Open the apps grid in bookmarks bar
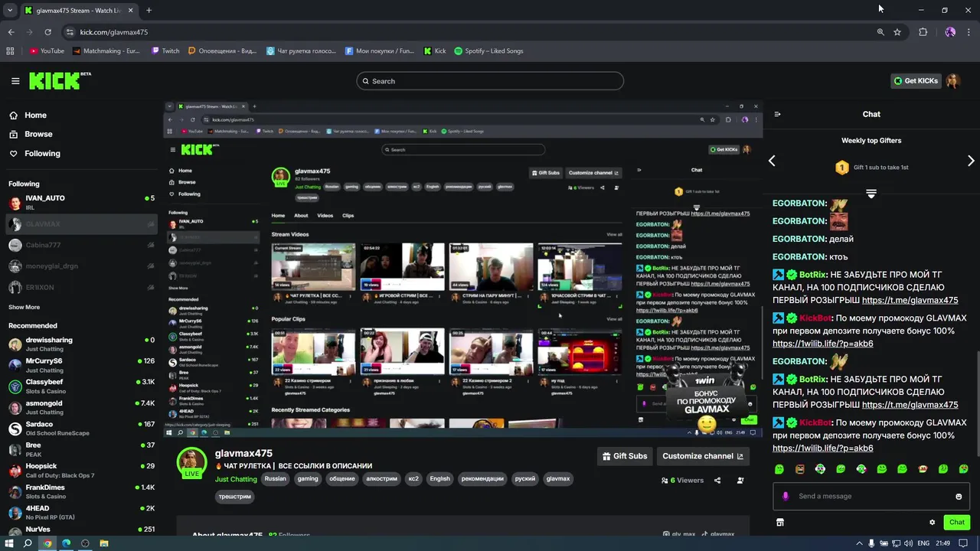 click(10, 51)
